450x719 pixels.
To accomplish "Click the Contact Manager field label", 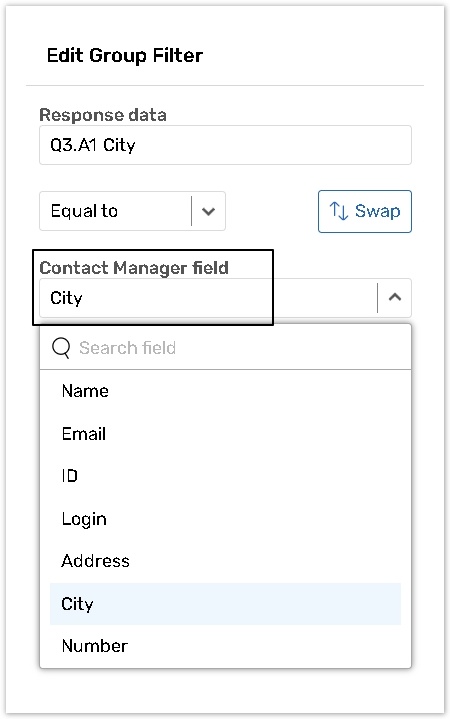I will [134, 268].
